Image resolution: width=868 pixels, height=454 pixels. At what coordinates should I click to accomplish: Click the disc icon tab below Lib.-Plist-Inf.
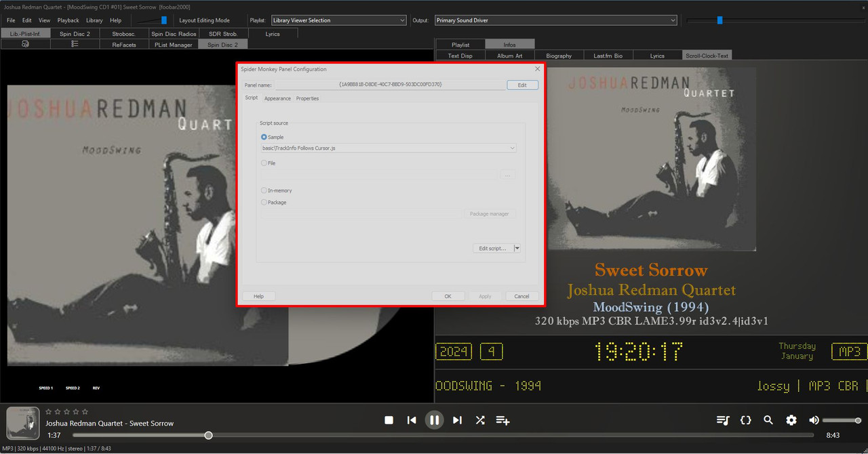tap(26, 44)
